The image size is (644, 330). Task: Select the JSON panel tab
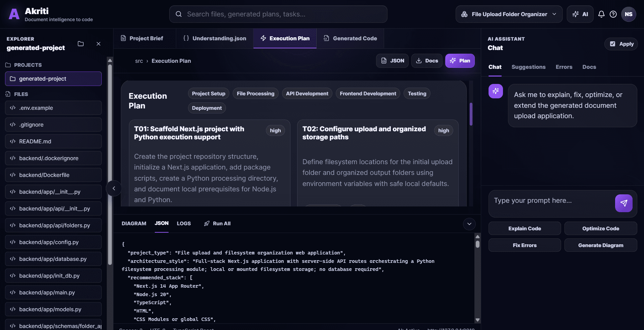pyautogui.click(x=162, y=223)
